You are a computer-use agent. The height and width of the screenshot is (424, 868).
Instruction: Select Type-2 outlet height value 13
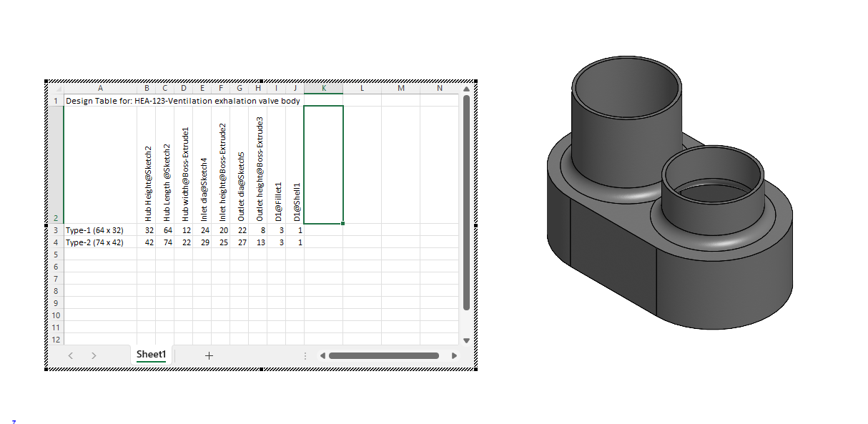coord(257,242)
